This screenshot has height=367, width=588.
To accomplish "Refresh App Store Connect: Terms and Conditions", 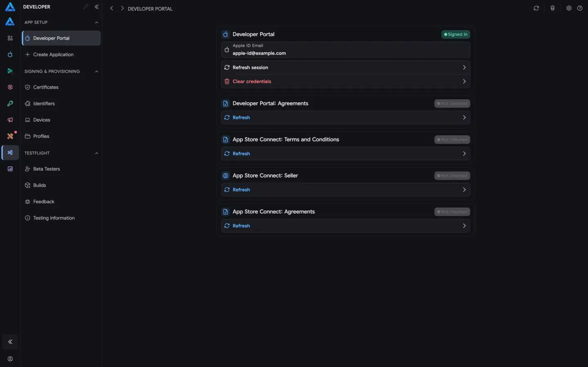I will [345, 154].
